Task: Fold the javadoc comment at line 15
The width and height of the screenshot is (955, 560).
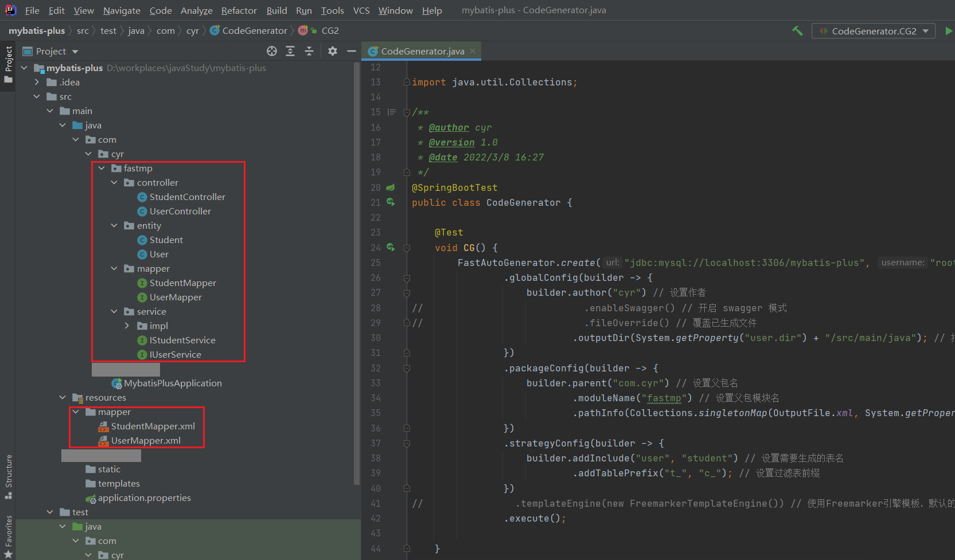Action: [407, 112]
